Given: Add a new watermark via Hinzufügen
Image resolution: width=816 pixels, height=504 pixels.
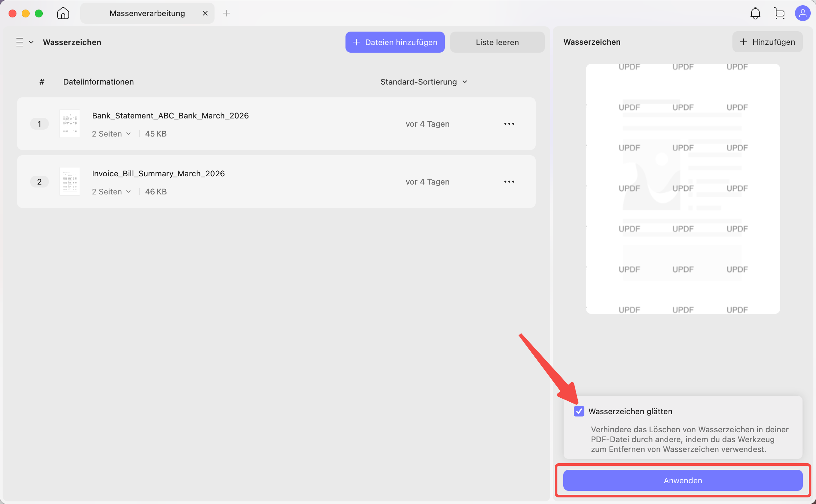Looking at the screenshot, I should point(767,42).
